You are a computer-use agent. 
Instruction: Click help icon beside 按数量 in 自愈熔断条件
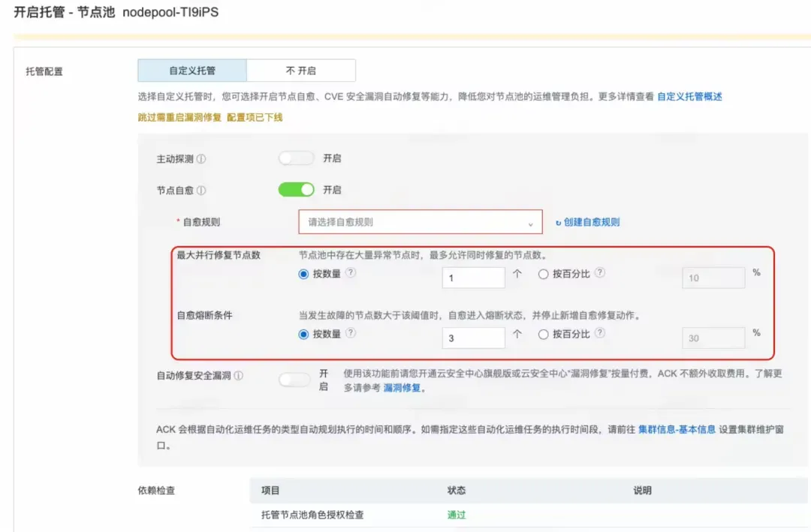pos(351,333)
